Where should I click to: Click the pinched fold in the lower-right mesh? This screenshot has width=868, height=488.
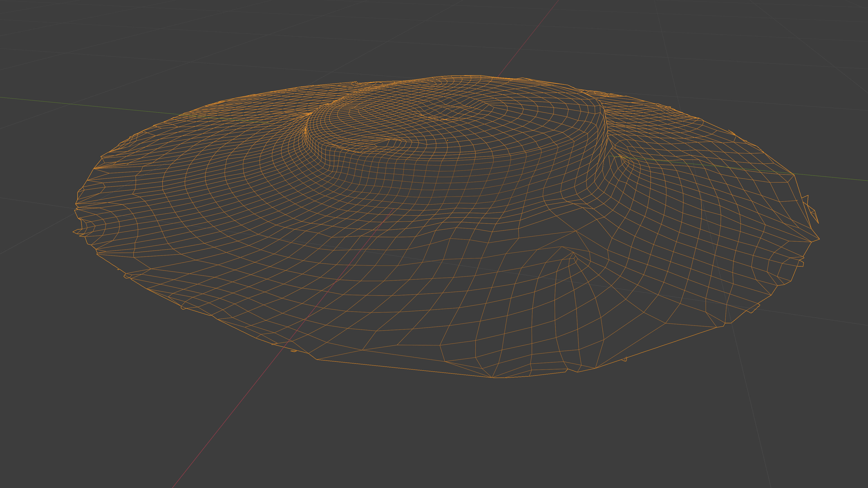coord(574,256)
